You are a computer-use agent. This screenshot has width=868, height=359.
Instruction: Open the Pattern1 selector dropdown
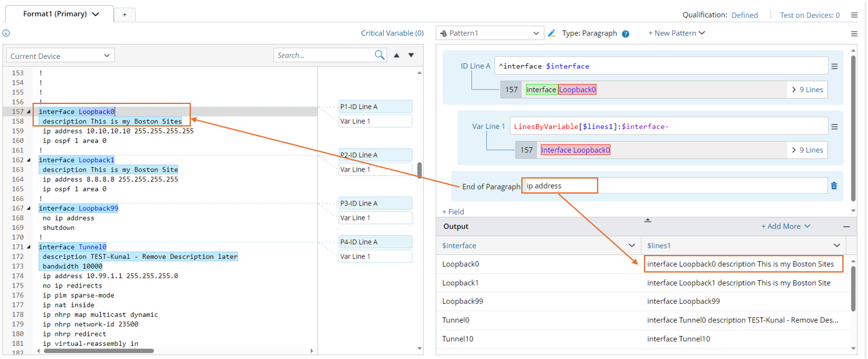(x=489, y=33)
